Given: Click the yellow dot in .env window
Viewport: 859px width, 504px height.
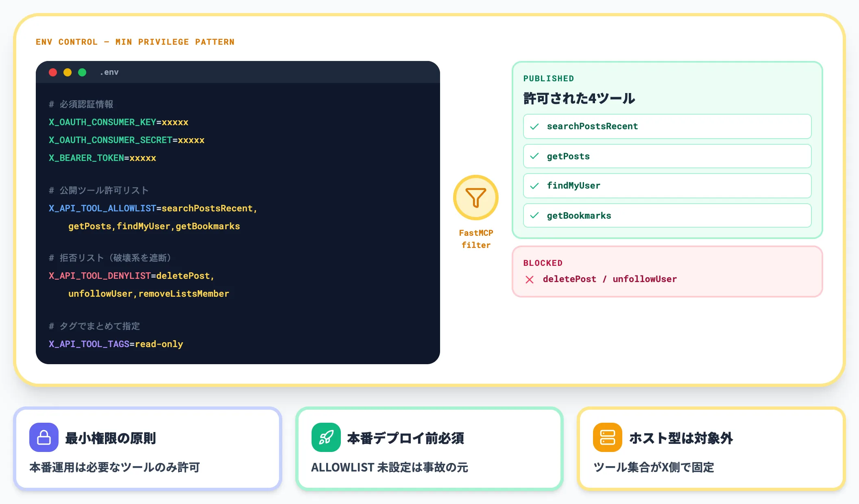Looking at the screenshot, I should (x=68, y=72).
